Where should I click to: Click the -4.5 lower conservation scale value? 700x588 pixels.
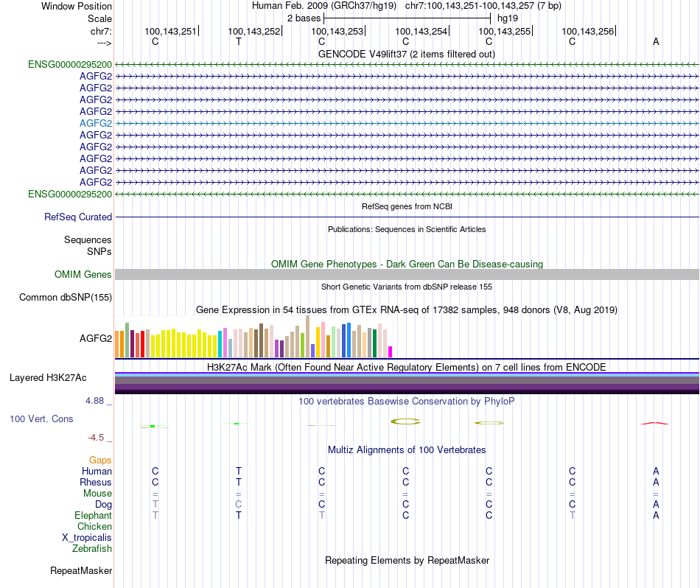click(96, 438)
